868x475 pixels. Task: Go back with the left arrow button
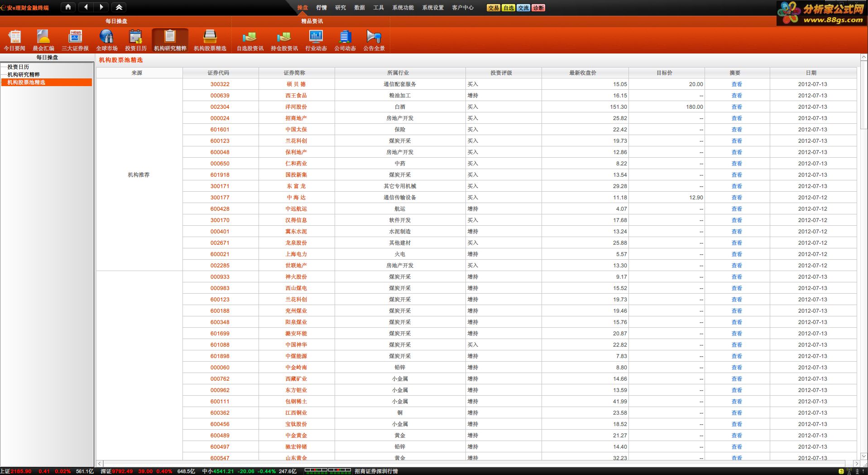86,7
